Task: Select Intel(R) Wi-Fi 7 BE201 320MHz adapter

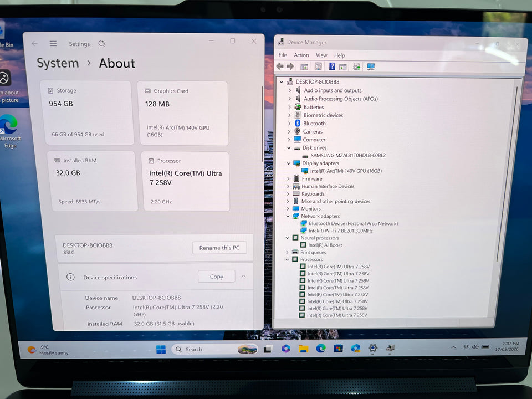Action: (x=341, y=231)
